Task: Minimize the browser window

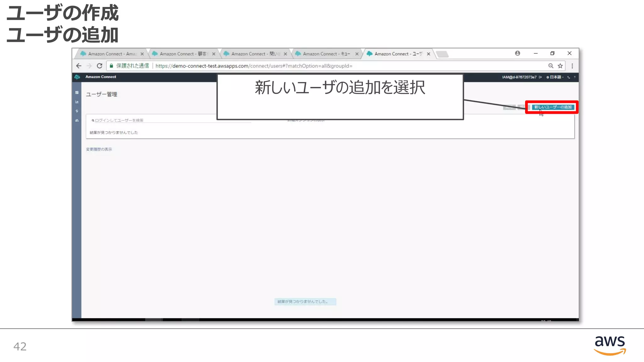Action: click(x=536, y=53)
